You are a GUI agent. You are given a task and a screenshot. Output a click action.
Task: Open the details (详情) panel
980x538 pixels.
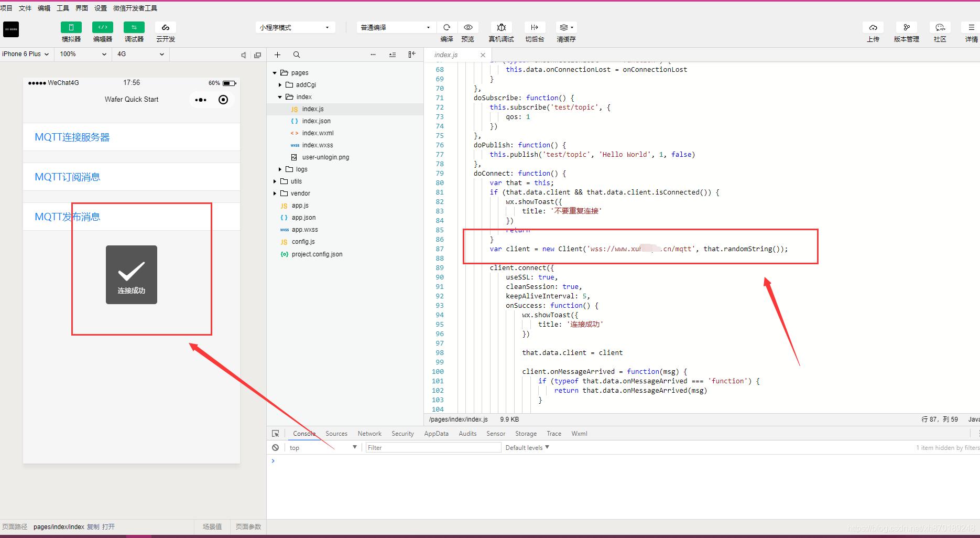pos(971,27)
